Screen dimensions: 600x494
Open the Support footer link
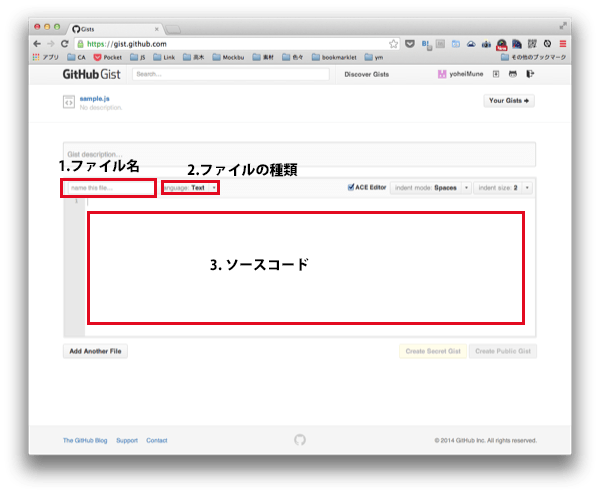point(127,440)
